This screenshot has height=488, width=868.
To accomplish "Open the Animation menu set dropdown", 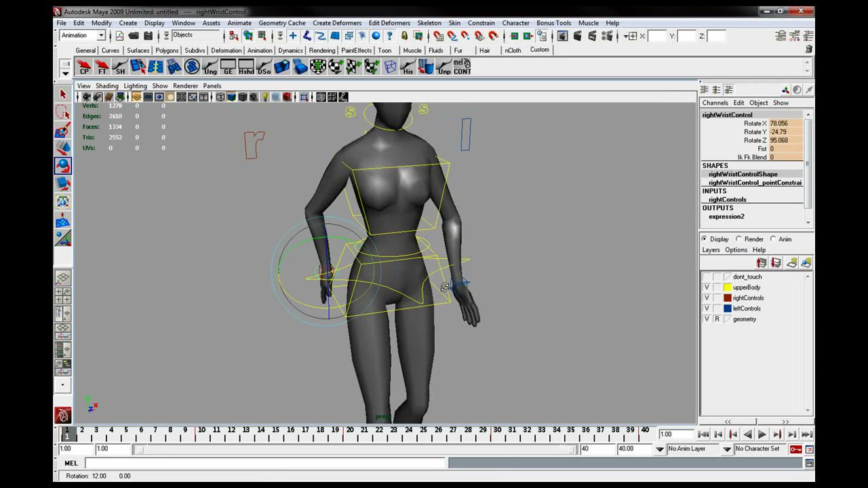I will tap(82, 35).
